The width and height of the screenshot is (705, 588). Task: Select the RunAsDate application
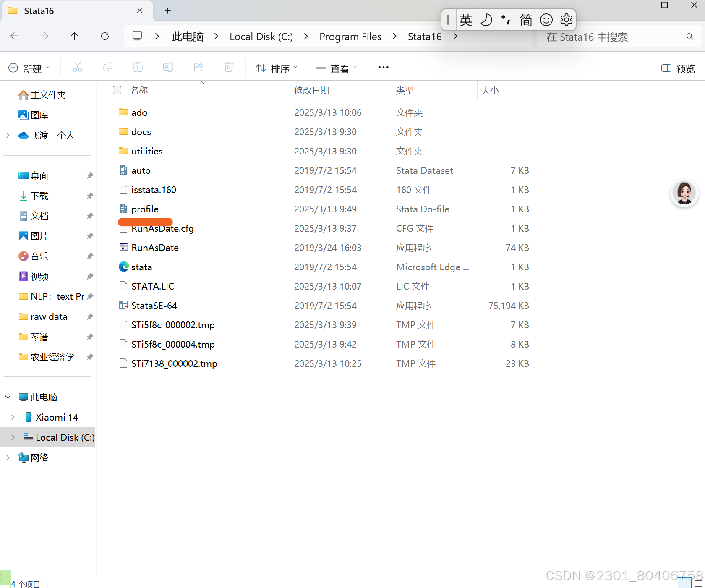pyautogui.click(x=149, y=248)
